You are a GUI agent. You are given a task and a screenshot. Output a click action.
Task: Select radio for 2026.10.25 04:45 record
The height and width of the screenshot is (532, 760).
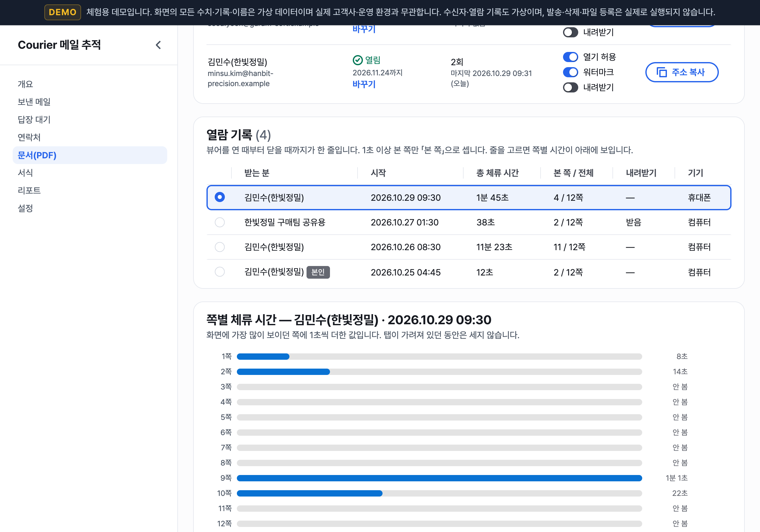(x=219, y=272)
